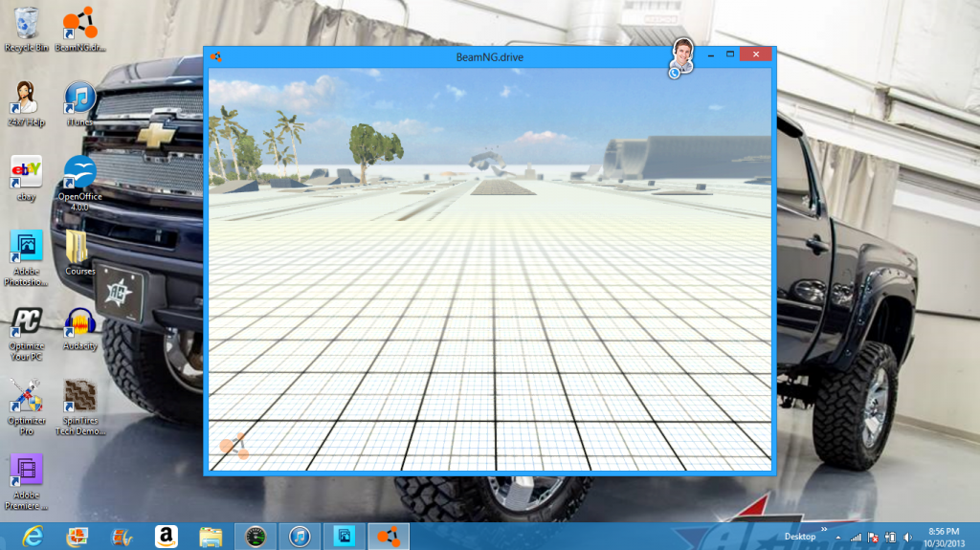Click the BeamNG window title bar icon

[216, 56]
